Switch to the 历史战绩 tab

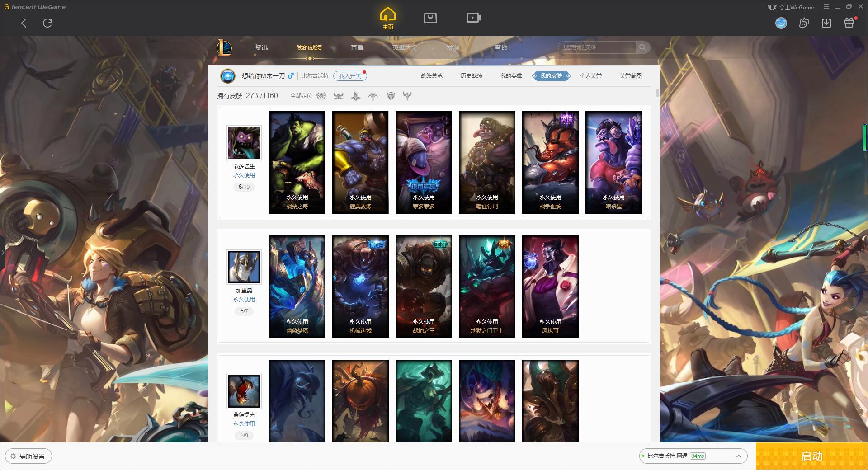click(472, 76)
